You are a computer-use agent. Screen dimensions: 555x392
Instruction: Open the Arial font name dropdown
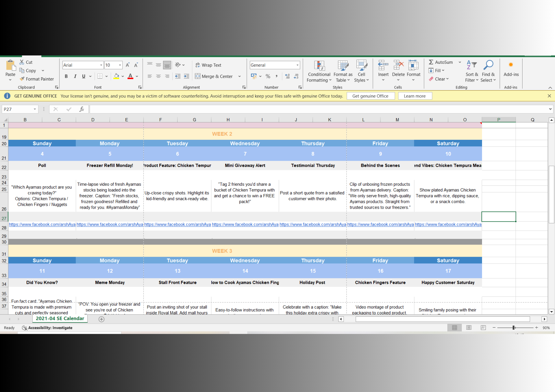[101, 65]
